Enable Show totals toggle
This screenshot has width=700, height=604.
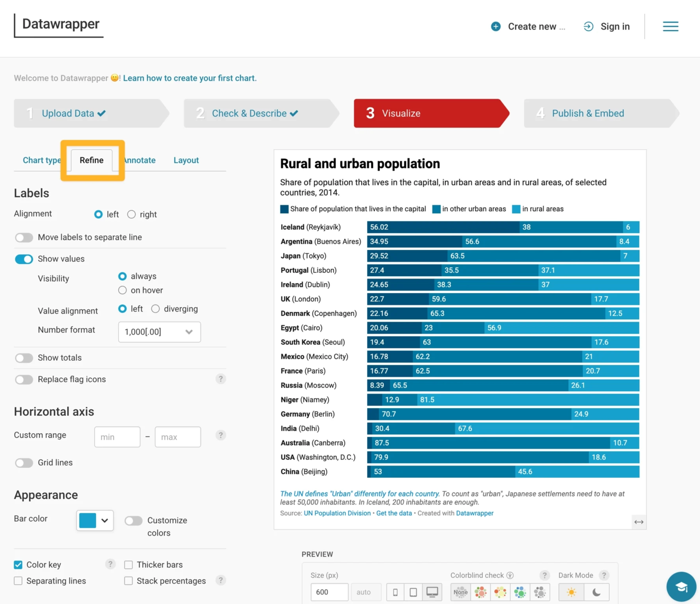24,358
